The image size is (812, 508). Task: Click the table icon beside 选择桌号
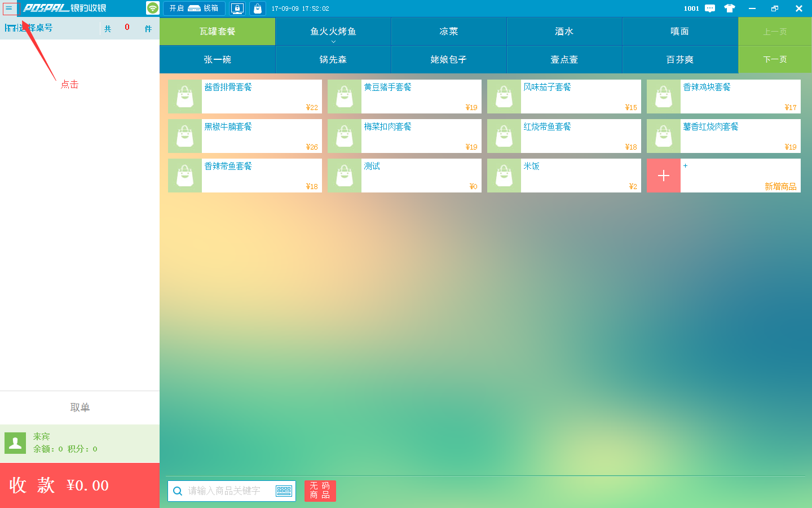[11, 28]
